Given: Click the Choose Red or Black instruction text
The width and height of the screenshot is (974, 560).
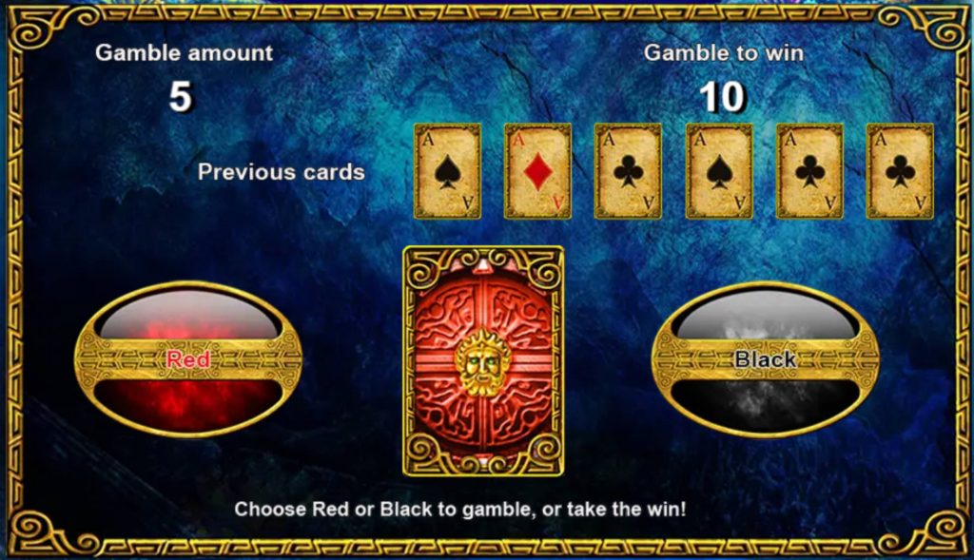Looking at the screenshot, I should click(x=460, y=510).
